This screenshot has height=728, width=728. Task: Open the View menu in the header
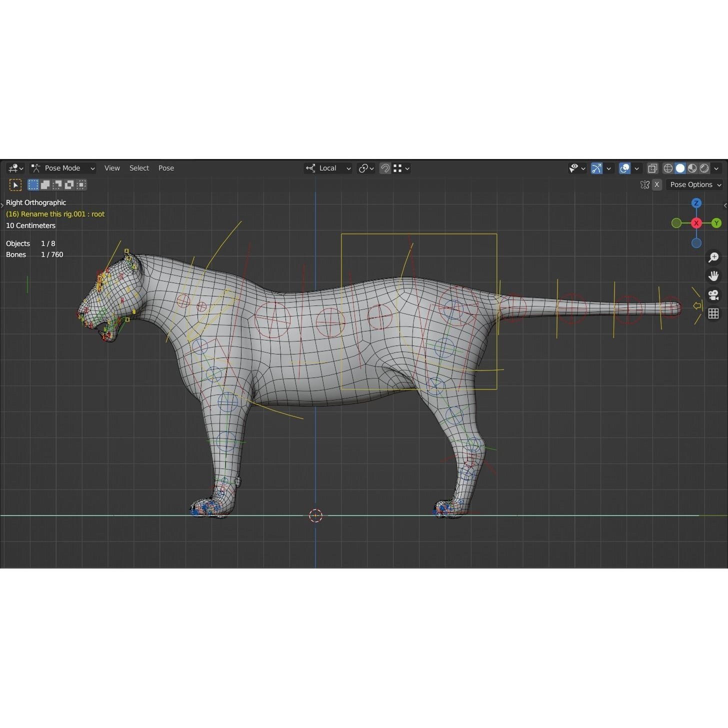click(112, 168)
